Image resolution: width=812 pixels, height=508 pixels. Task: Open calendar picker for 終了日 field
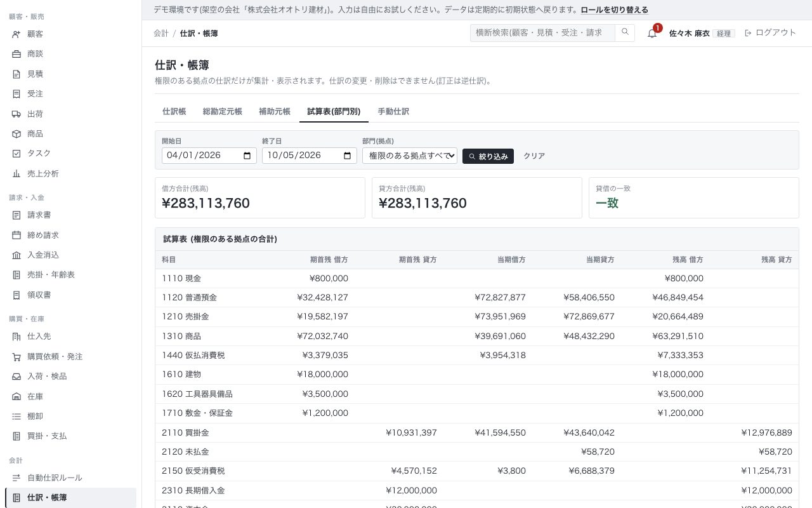tap(347, 156)
